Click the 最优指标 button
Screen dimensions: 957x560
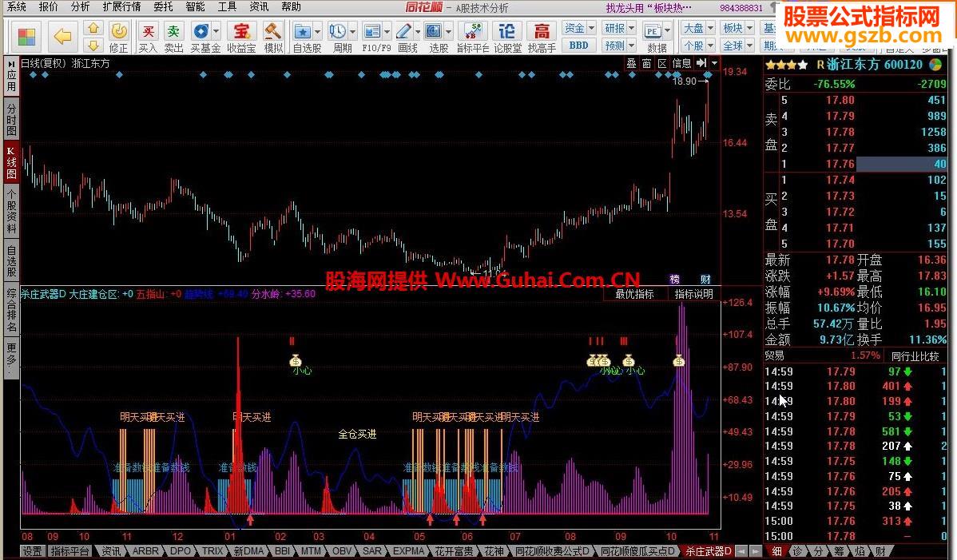click(634, 294)
